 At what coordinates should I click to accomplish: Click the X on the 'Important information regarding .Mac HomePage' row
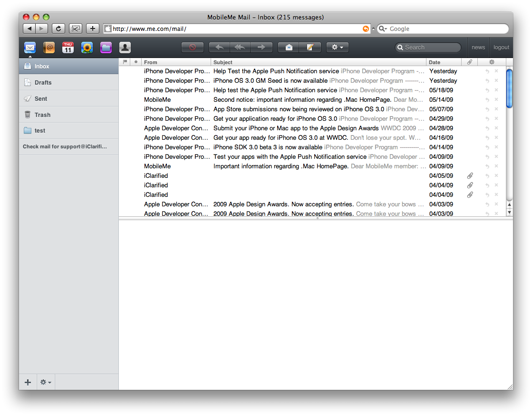[x=496, y=166]
